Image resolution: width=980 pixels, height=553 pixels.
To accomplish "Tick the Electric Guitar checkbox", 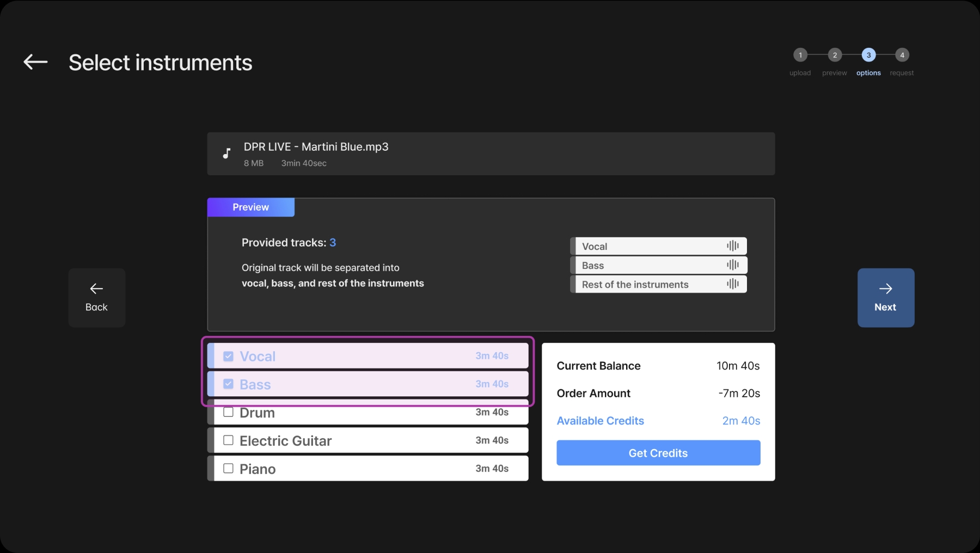I will (229, 440).
